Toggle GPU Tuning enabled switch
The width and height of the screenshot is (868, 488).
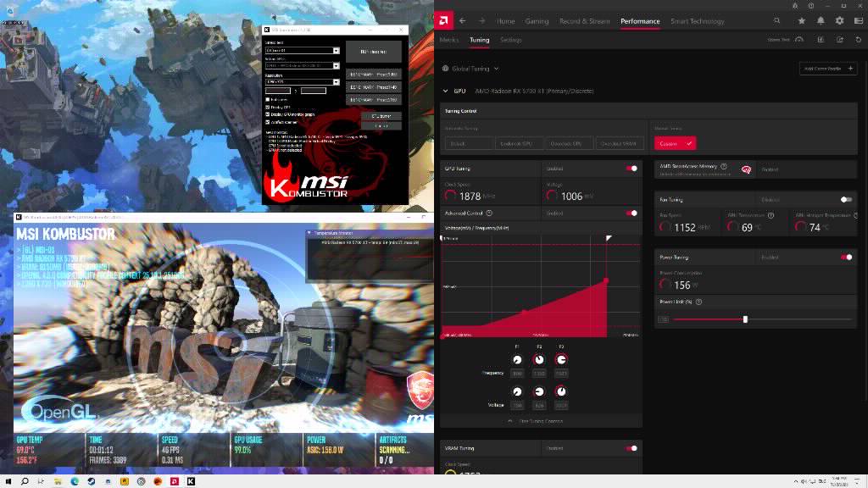pos(632,169)
